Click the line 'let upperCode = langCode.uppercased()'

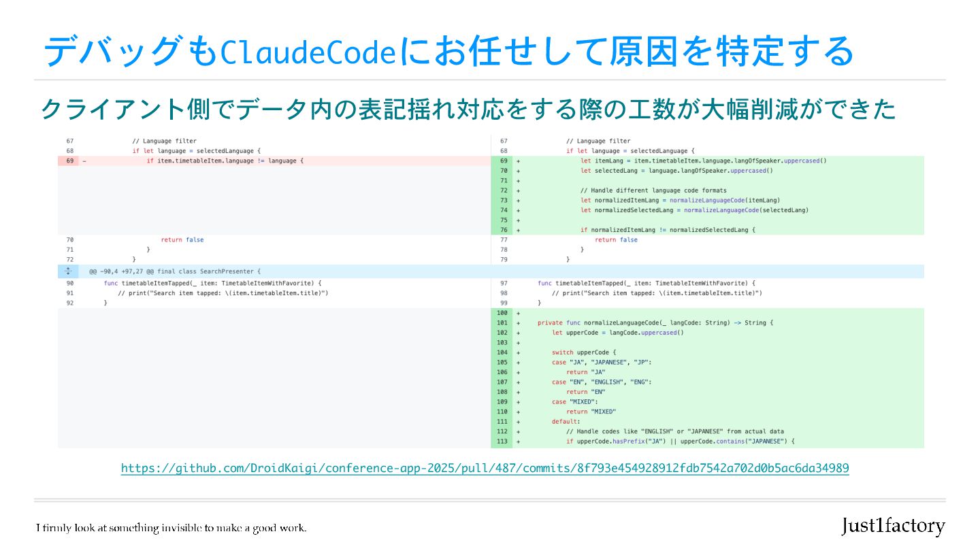617,333
